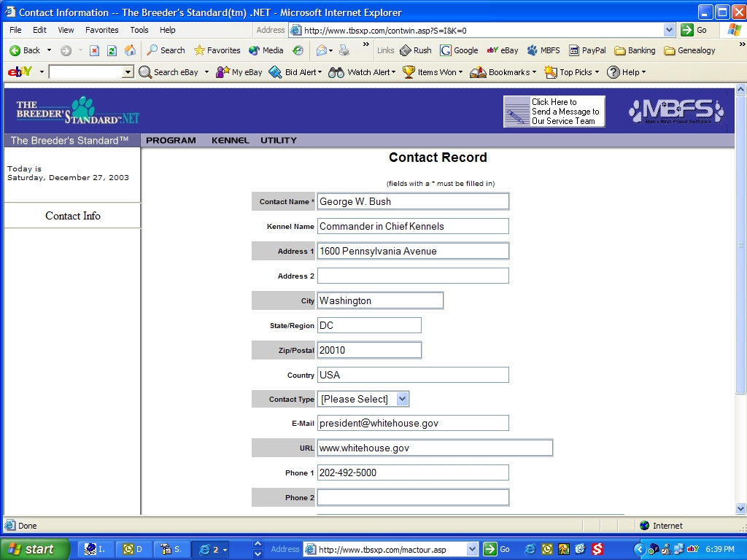Click the Stop loading icon
747x560 pixels.
pyautogui.click(x=94, y=50)
